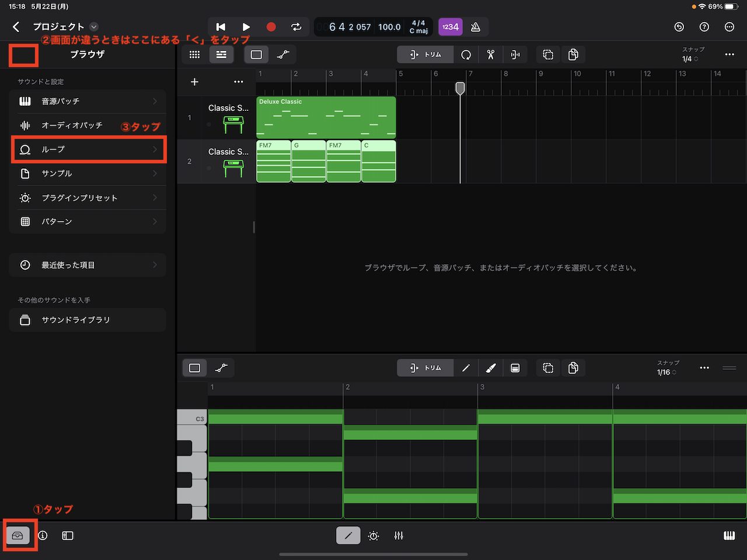Switch to the Tracks view
Screen dimensions: 747x560
point(221,54)
